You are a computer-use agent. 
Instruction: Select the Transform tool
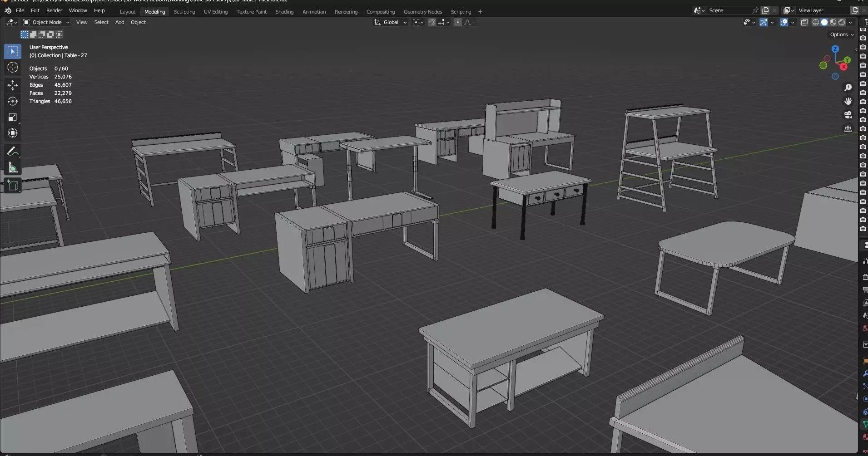pyautogui.click(x=13, y=133)
